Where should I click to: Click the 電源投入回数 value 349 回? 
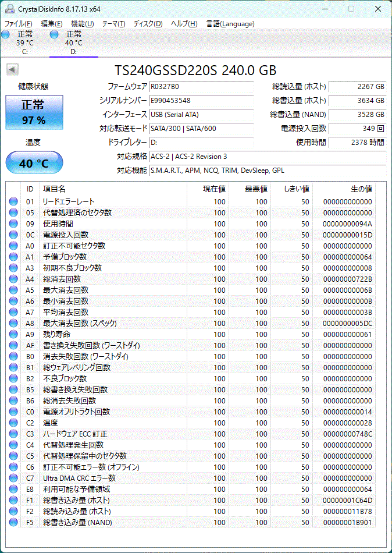point(358,129)
